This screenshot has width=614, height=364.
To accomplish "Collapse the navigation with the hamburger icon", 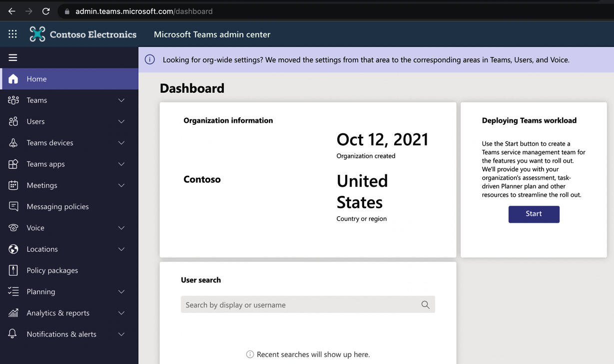I will tap(13, 58).
